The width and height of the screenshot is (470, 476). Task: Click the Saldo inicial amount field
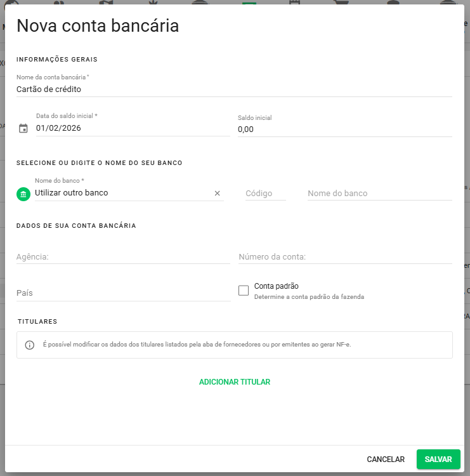pos(344,129)
